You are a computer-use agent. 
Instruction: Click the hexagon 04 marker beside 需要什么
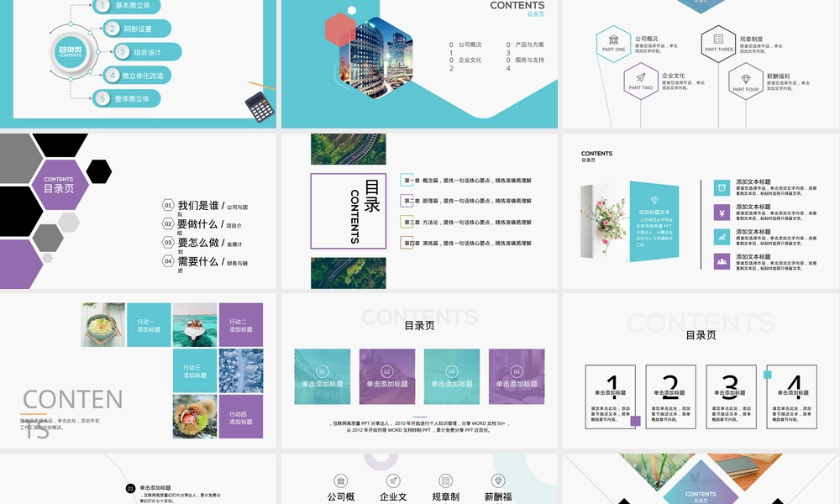click(x=168, y=261)
